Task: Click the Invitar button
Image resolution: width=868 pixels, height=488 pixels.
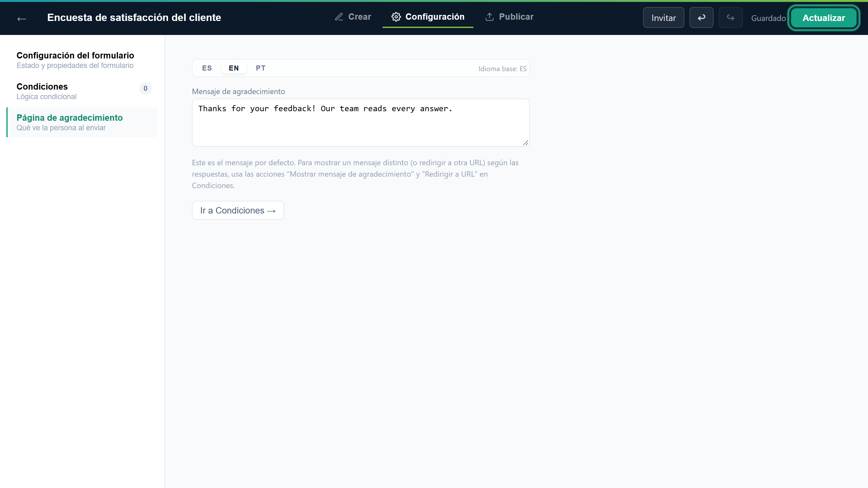Action: coord(663,17)
